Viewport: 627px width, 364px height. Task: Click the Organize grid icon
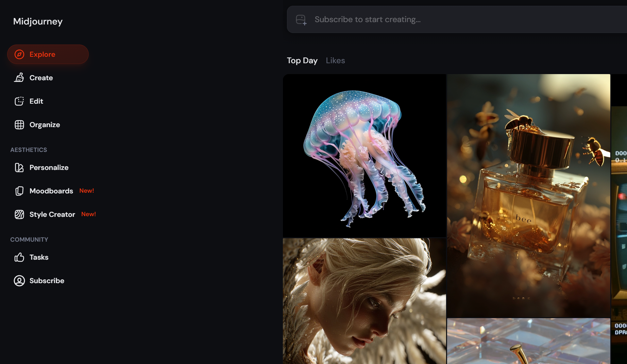point(19,125)
